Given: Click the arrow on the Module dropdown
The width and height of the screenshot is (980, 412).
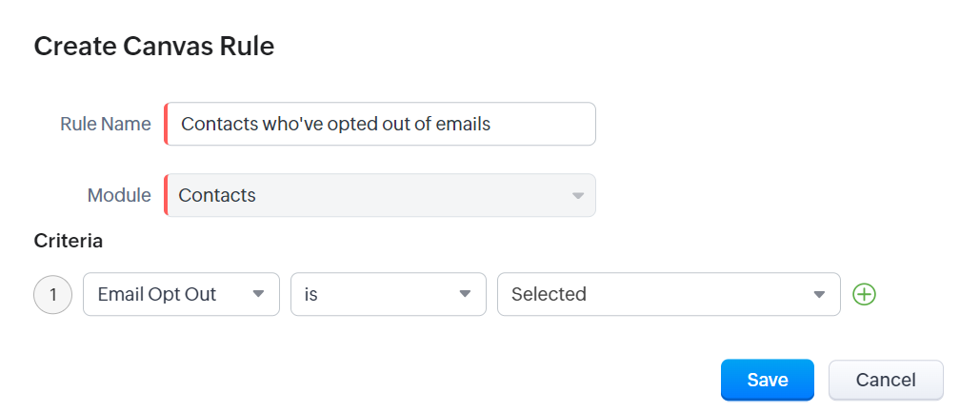Looking at the screenshot, I should pos(577,196).
